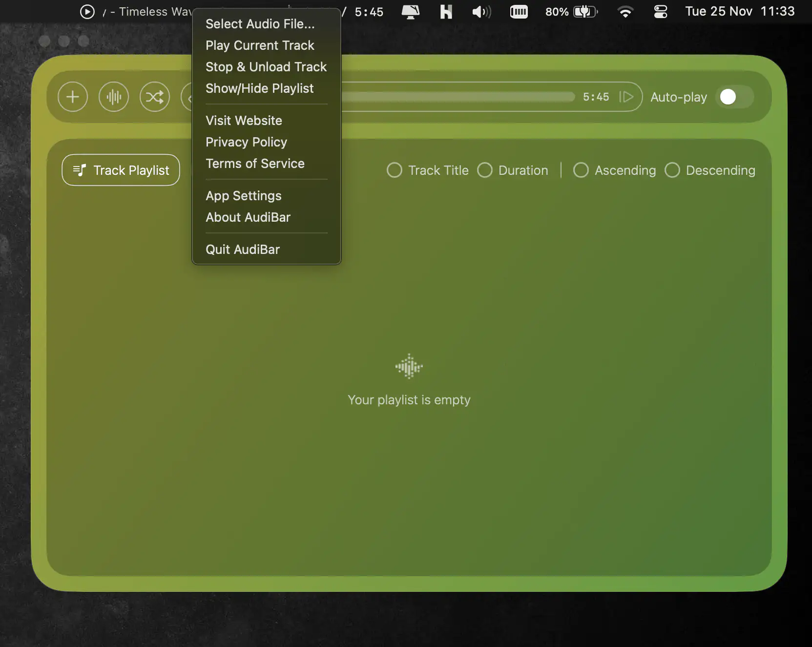Click the volume speaker icon
The height and width of the screenshot is (647, 812).
tap(481, 12)
